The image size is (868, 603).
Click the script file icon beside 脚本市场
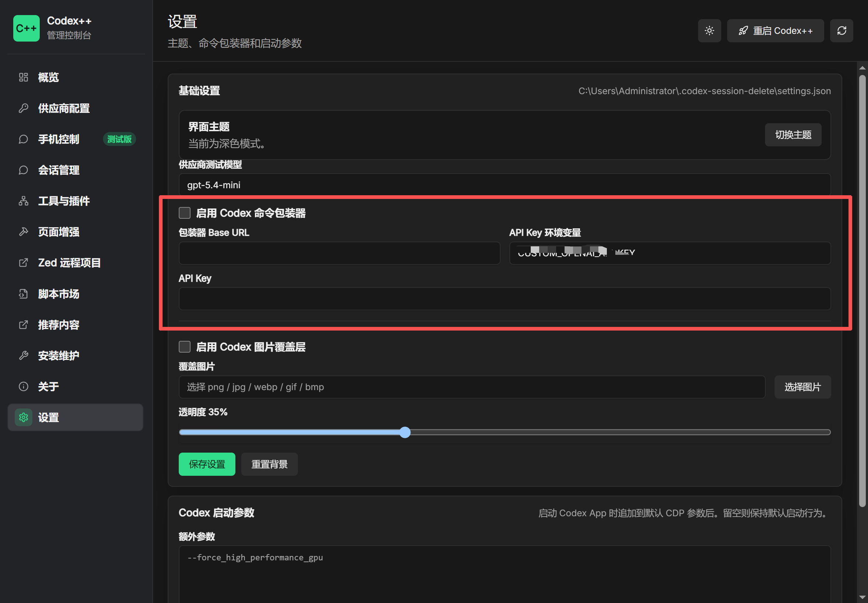coord(24,294)
